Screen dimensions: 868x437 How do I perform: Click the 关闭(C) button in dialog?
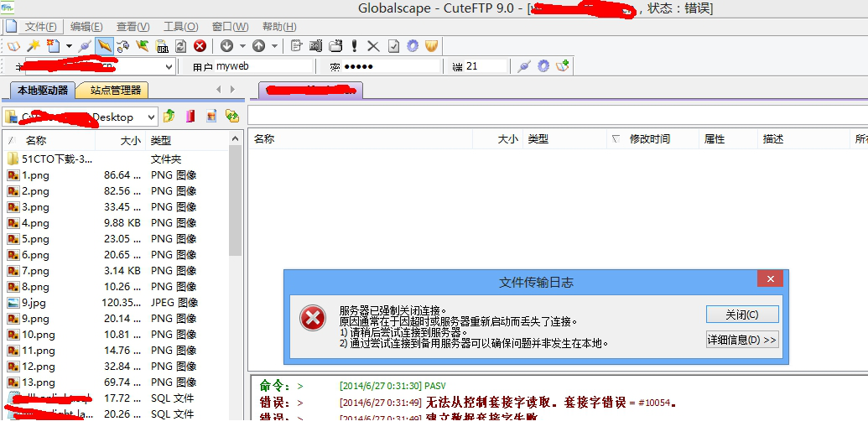[x=742, y=315]
